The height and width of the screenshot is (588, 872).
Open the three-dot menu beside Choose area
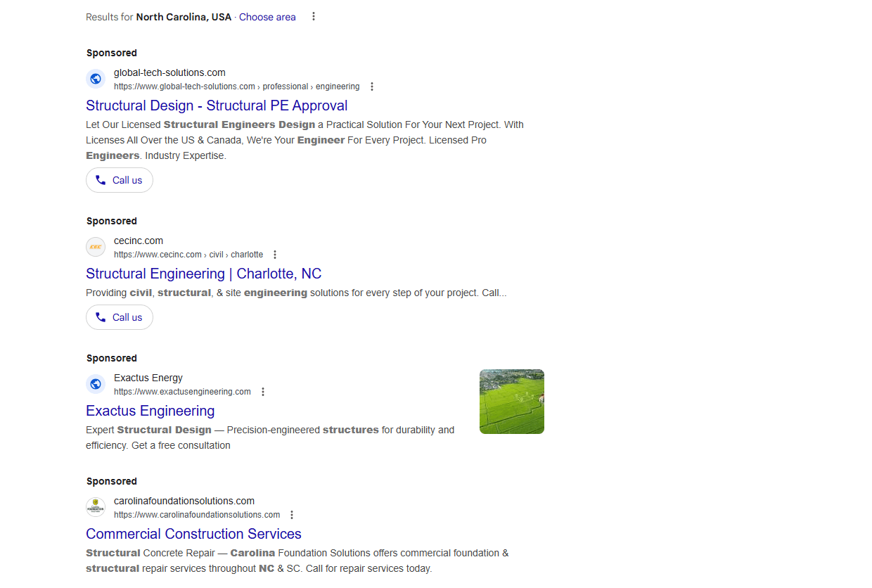tap(314, 16)
